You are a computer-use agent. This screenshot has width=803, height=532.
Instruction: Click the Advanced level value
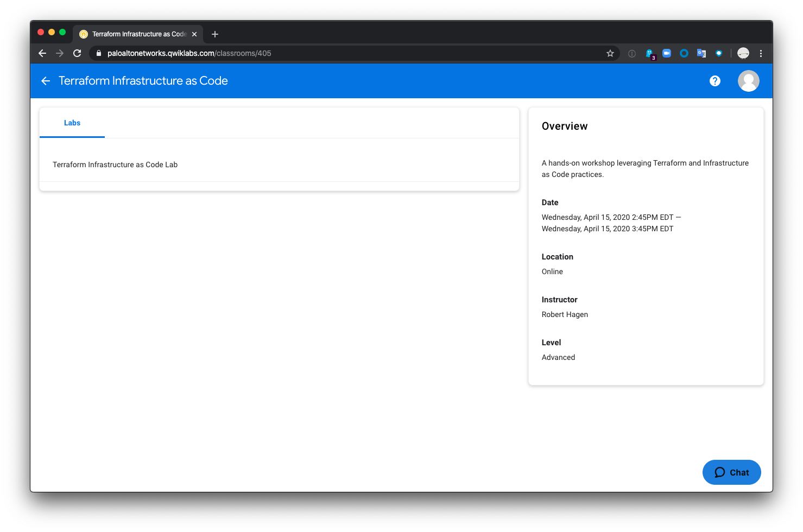[x=558, y=357]
